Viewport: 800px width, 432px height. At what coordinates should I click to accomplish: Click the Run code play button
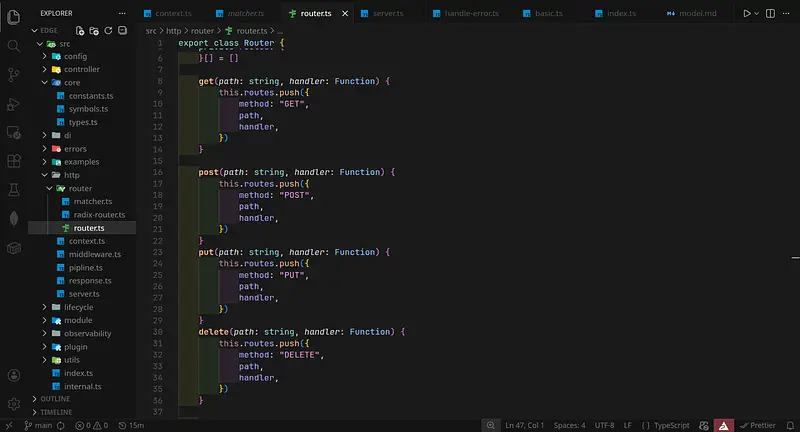(x=745, y=14)
